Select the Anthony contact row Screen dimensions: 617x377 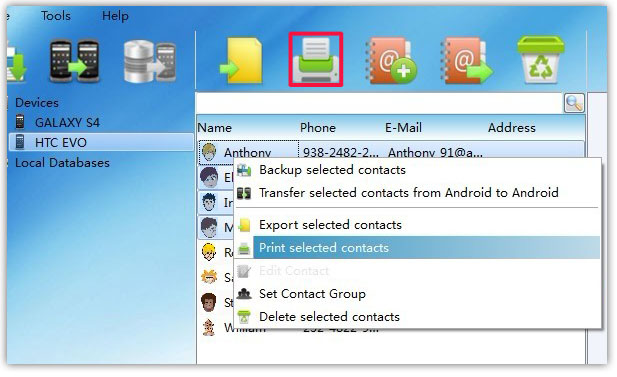(391, 152)
